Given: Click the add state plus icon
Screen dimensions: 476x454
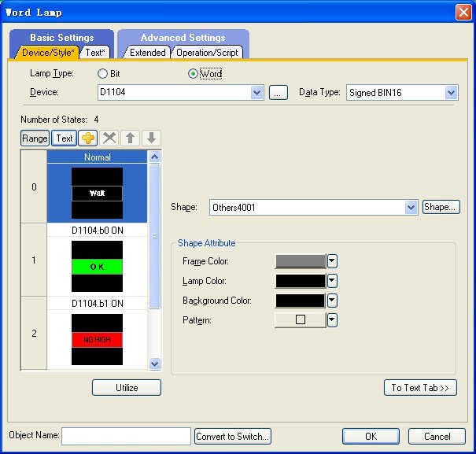Looking at the screenshot, I should point(88,138).
